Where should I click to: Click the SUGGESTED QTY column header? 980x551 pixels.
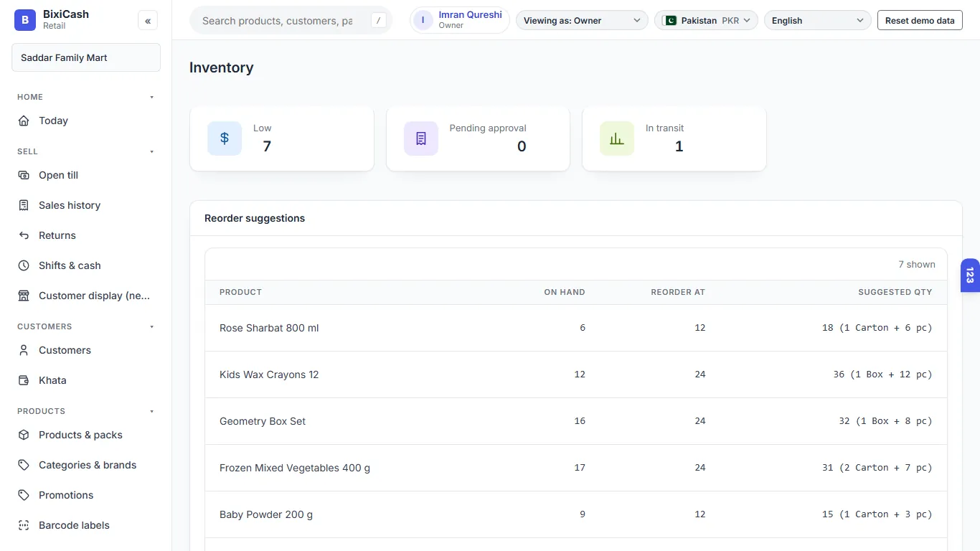[x=895, y=292]
